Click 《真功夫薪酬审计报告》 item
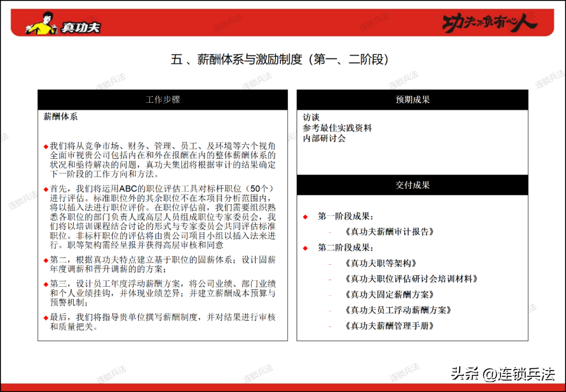The image size is (566, 392). [x=389, y=232]
